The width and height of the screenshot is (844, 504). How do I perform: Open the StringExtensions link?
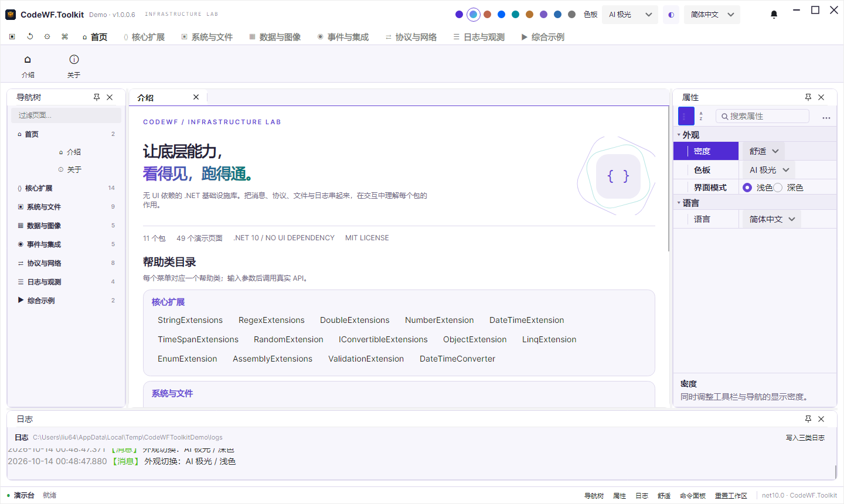tap(190, 320)
